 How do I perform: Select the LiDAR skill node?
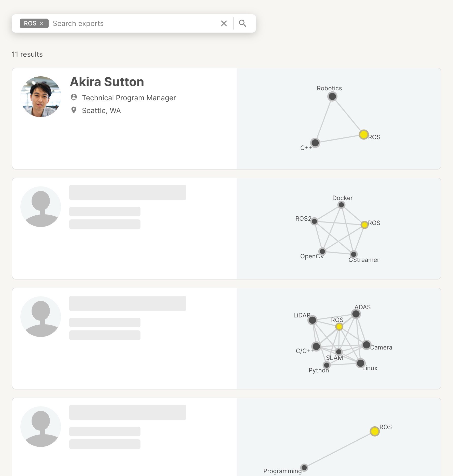312,320
